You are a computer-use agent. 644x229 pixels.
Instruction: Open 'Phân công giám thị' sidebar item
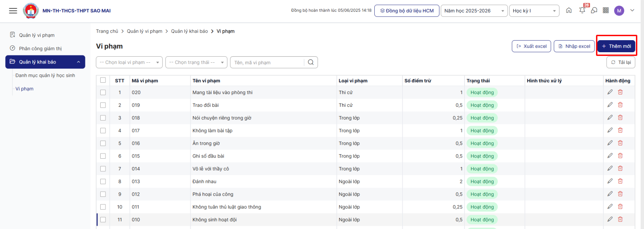pos(40,49)
